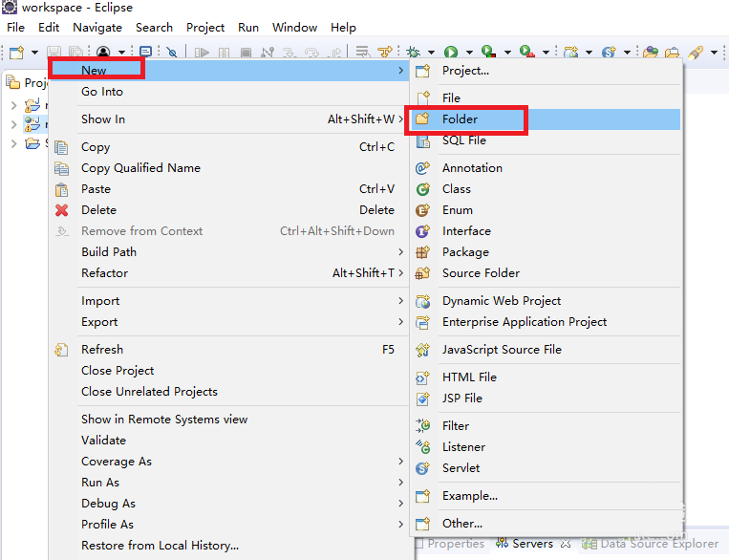Click Refresh in context menu
Screen dimensions: 729x560
pyautogui.click(x=228, y=350)
